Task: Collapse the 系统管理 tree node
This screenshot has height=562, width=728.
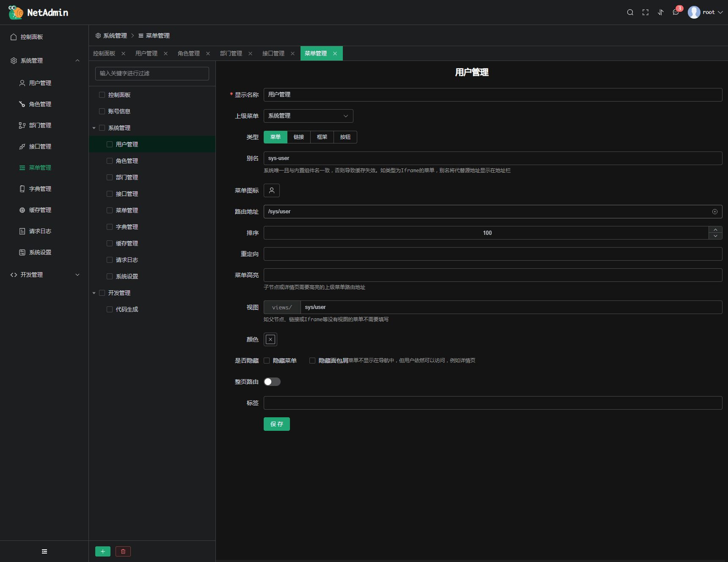Action: click(x=94, y=128)
